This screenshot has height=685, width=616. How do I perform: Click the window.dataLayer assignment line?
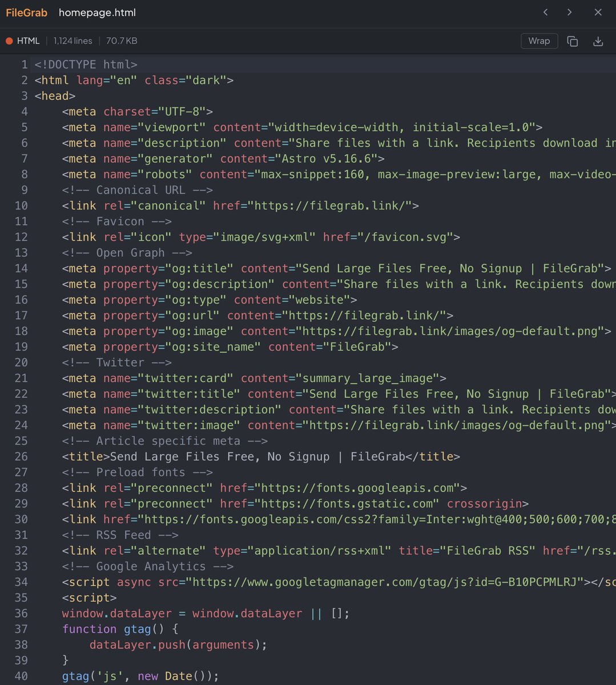(206, 614)
